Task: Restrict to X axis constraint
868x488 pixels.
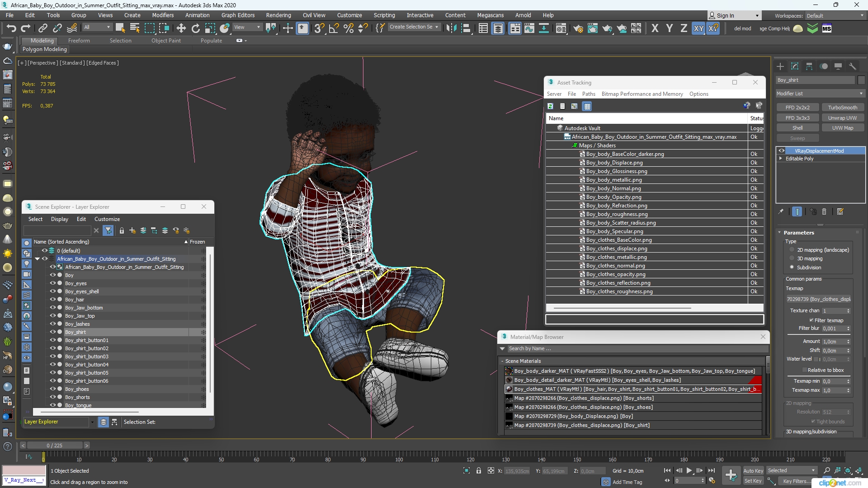Action: 655,28
